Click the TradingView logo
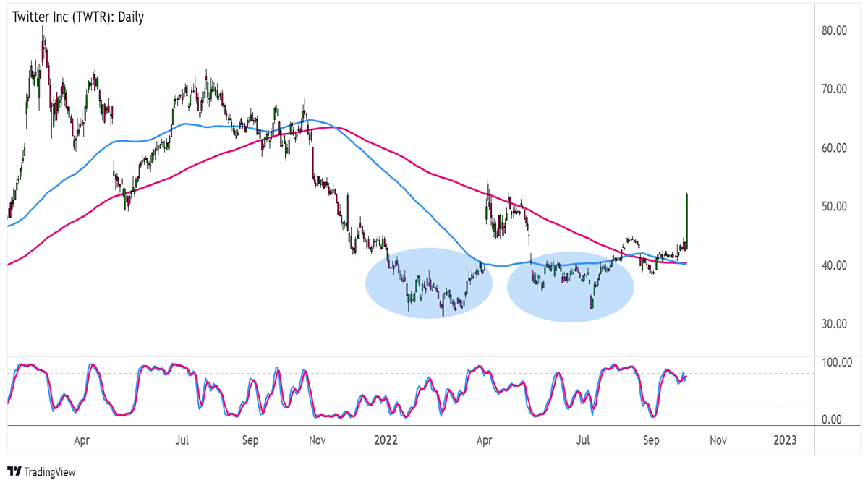The height and width of the screenshot is (488, 868). click(41, 471)
